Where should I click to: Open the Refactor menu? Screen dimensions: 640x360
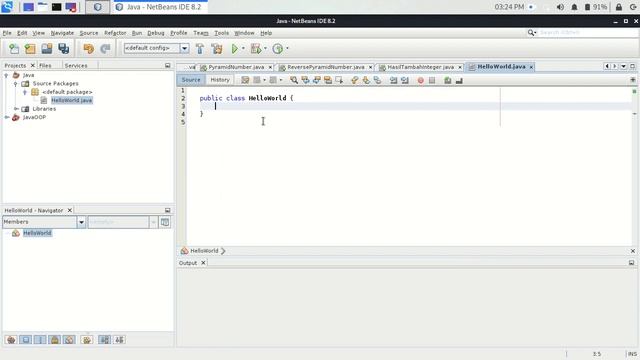pos(115,33)
